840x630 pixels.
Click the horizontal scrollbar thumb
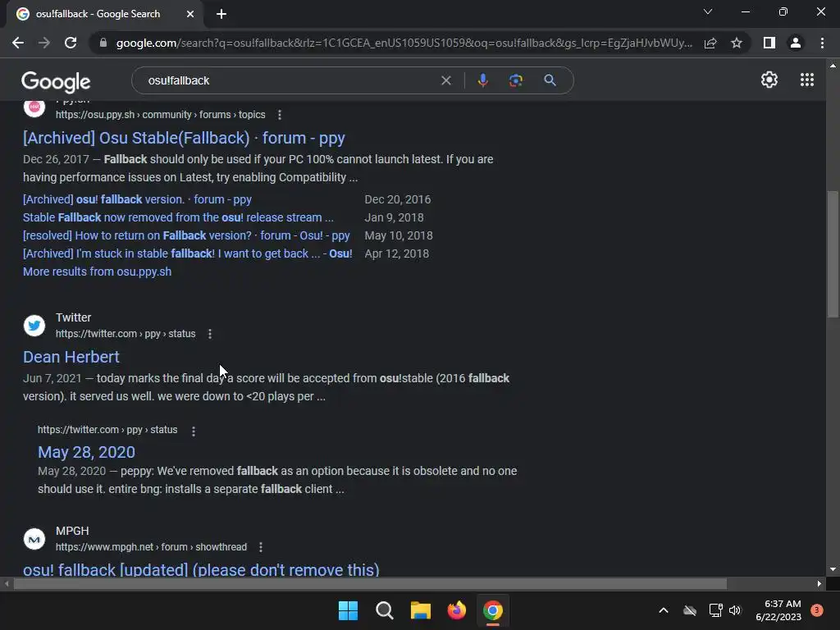pos(370,584)
